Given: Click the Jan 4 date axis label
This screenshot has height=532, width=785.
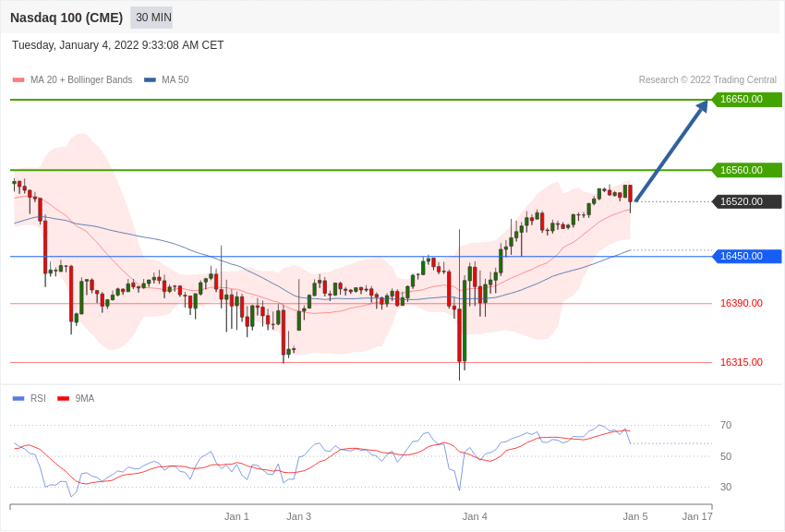Looking at the screenshot, I should [475, 516].
